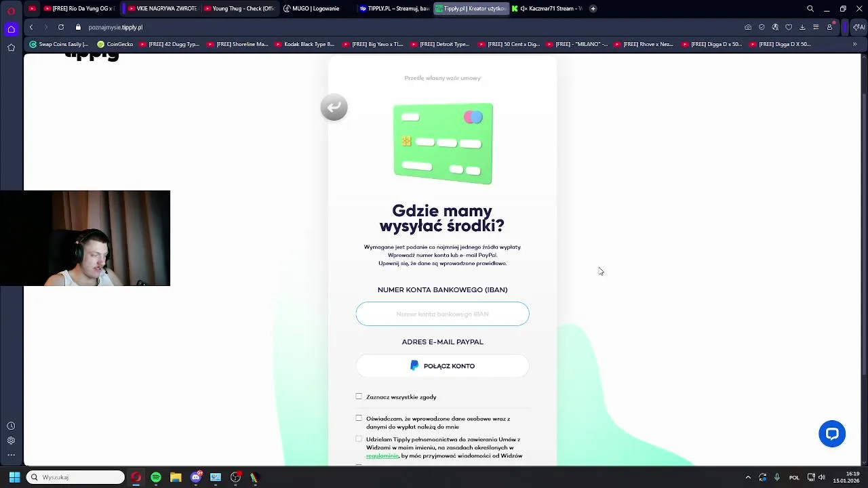Open a new tab with plus
This screenshot has width=868, height=488.
click(593, 9)
